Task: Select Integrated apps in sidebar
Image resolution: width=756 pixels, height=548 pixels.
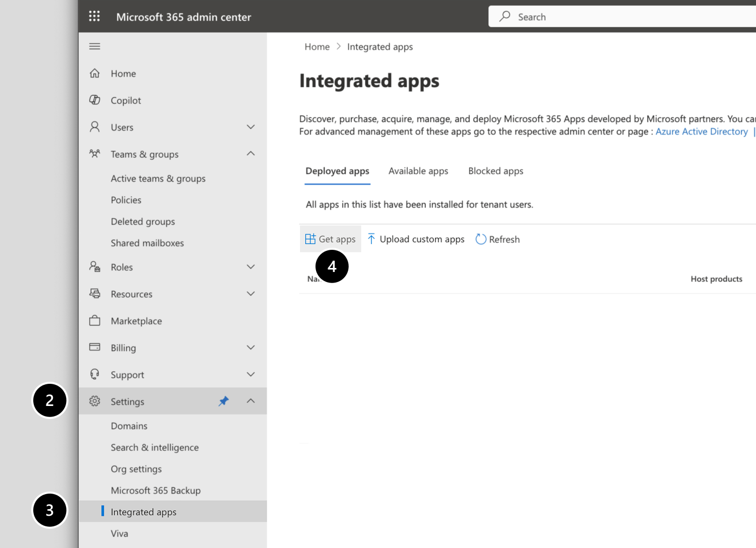Action: tap(173, 511)
